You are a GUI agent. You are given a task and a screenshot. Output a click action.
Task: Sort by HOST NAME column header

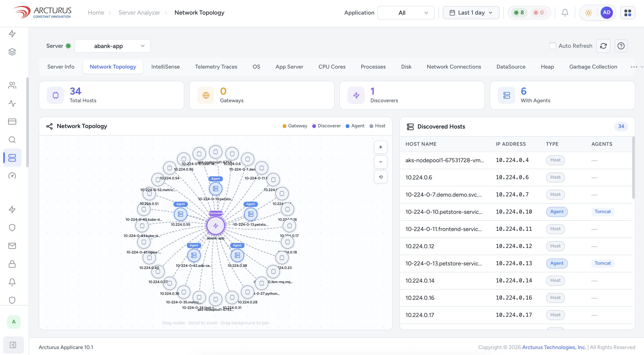click(x=421, y=144)
